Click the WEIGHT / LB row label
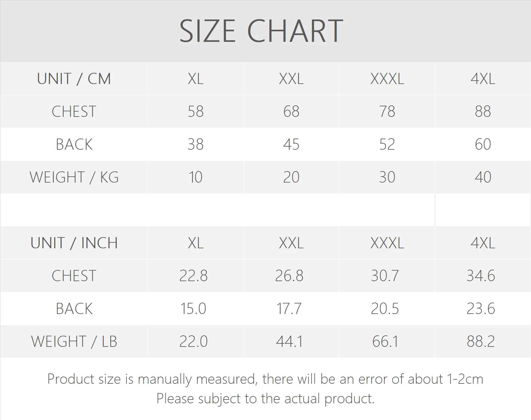The height and width of the screenshot is (420, 531). tap(74, 342)
